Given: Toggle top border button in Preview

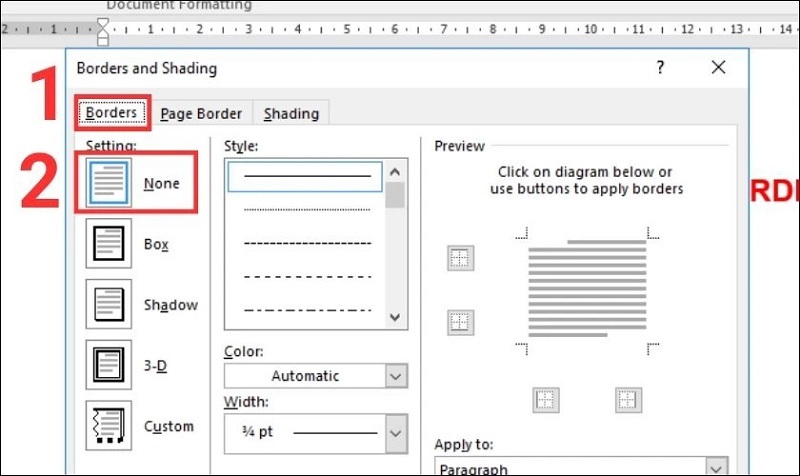Looking at the screenshot, I should [x=460, y=258].
